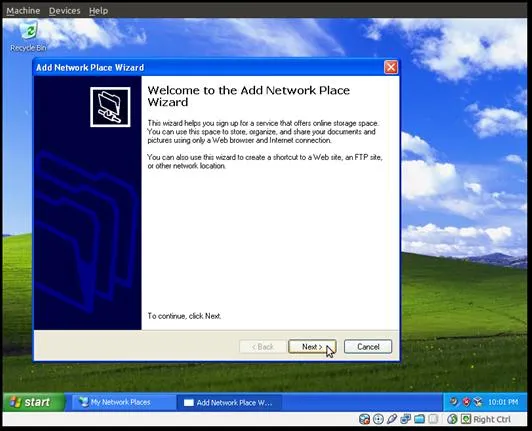Click the VirtualBox optical disc status icon
Image resolution: width=532 pixels, height=431 pixels.
point(378,419)
